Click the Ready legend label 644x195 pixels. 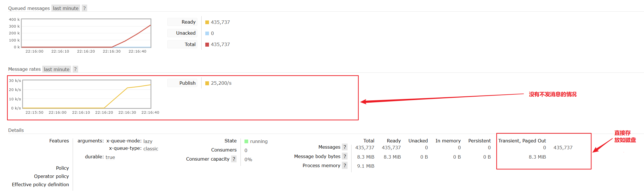point(188,22)
